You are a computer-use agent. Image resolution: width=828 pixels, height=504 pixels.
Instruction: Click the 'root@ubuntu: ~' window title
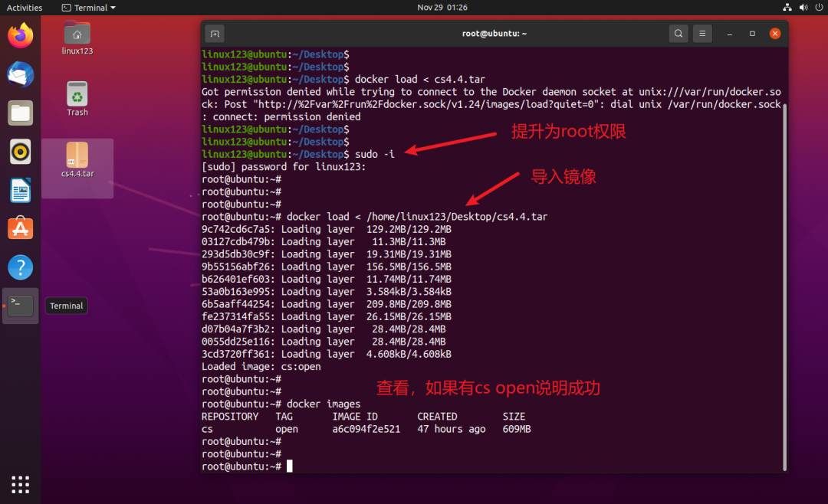point(495,34)
